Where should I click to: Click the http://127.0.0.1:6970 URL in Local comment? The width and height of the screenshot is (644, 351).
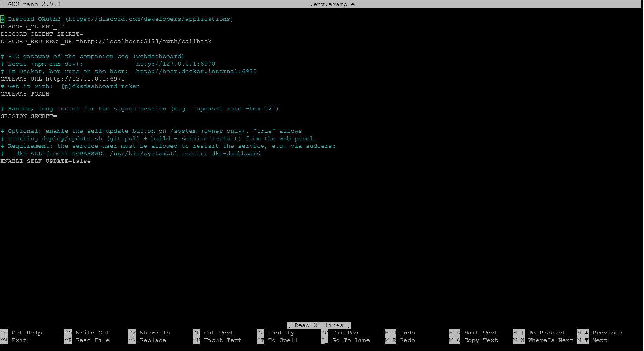[x=176, y=64]
